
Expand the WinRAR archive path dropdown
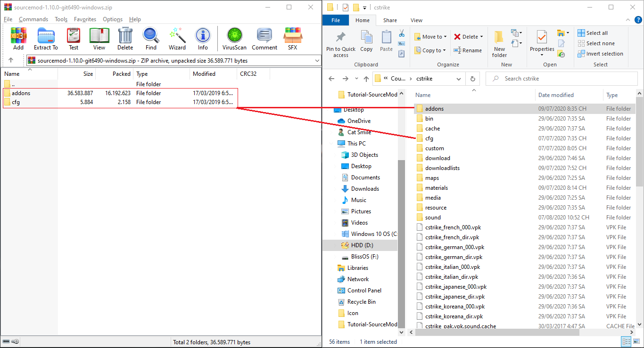316,60
